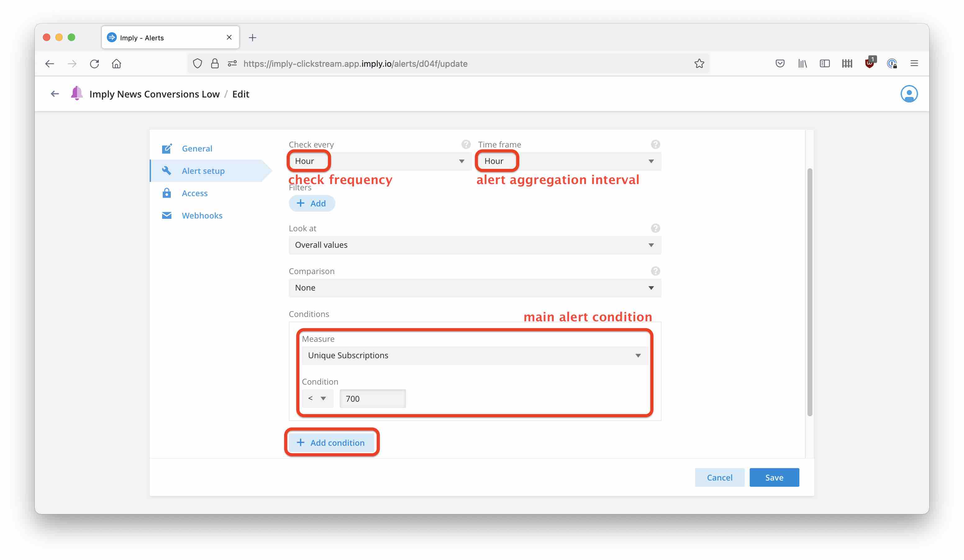Click the user profile avatar icon
This screenshot has height=560, width=964.
909,93
